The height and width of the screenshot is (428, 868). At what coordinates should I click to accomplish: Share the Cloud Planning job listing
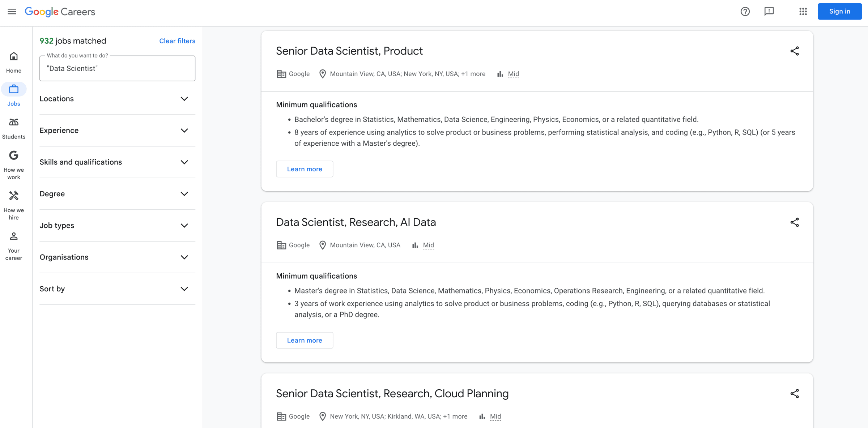794,394
